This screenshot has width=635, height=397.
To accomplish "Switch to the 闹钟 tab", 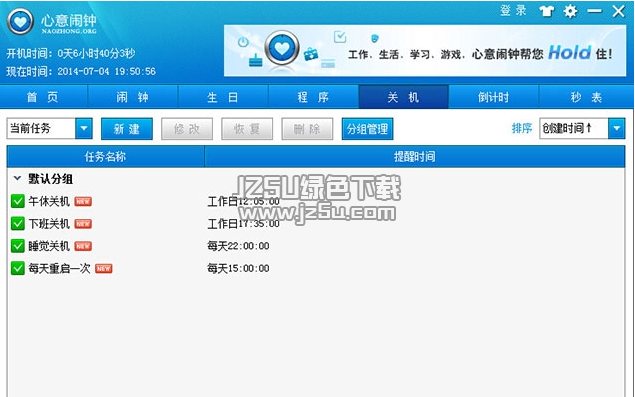I will (x=133, y=97).
